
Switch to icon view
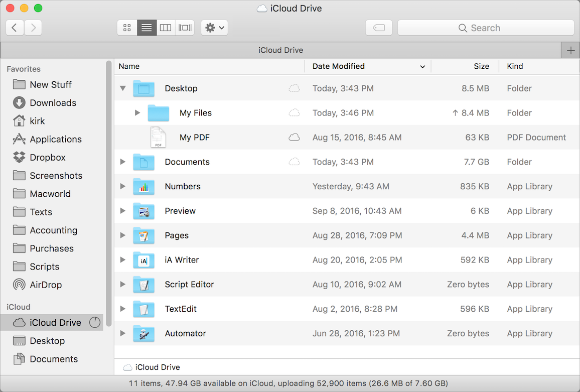[127, 28]
